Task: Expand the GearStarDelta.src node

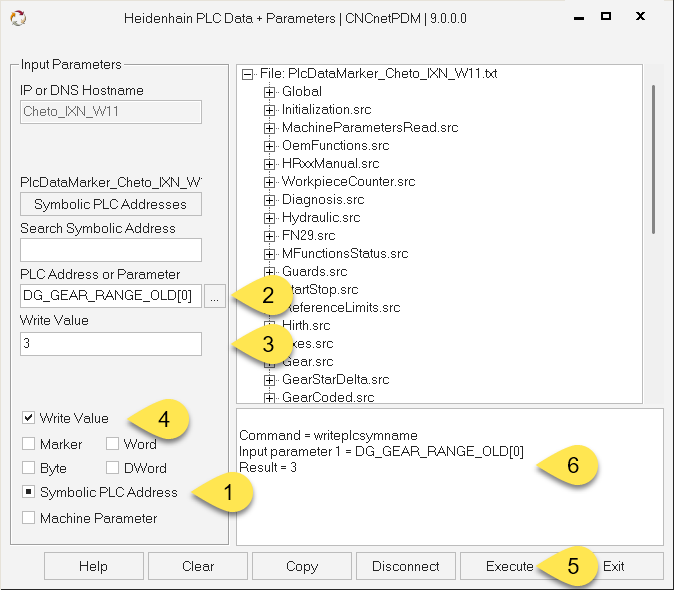Action: [x=269, y=380]
